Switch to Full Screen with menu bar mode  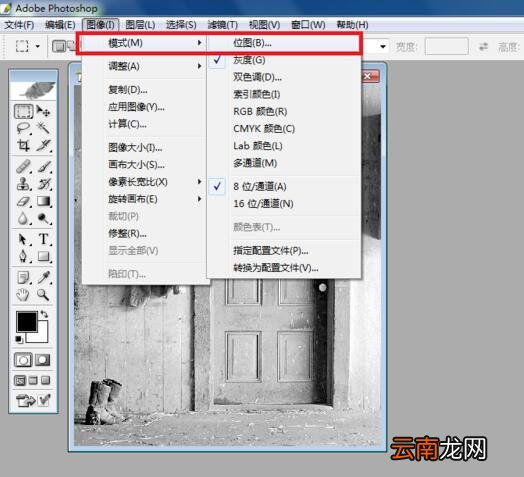[33, 380]
